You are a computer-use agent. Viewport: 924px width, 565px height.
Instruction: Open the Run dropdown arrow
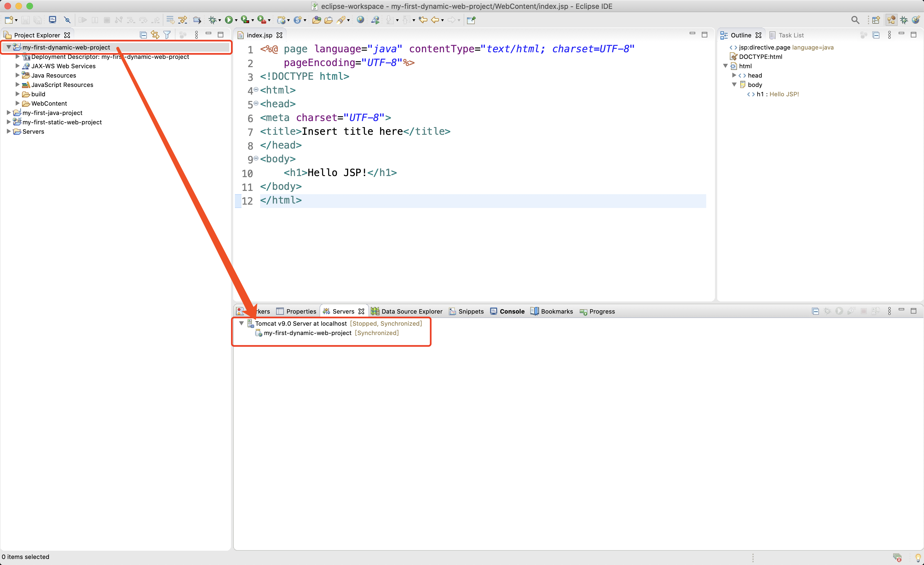[236, 21]
